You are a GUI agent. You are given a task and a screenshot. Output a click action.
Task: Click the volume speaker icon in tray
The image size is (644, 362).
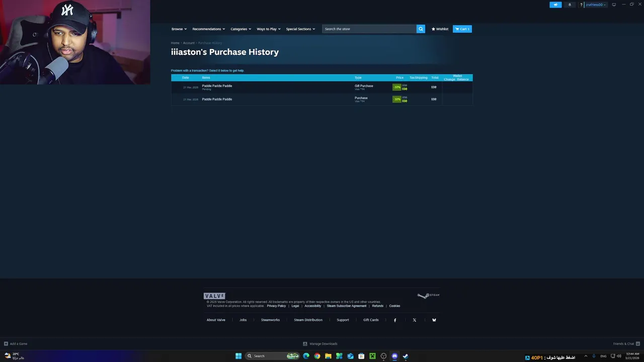[x=619, y=356]
